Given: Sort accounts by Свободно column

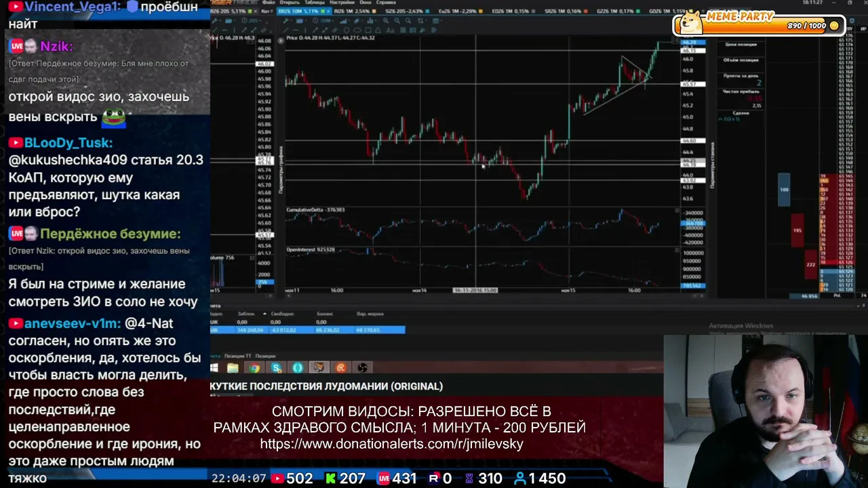Looking at the screenshot, I should click(x=282, y=314).
